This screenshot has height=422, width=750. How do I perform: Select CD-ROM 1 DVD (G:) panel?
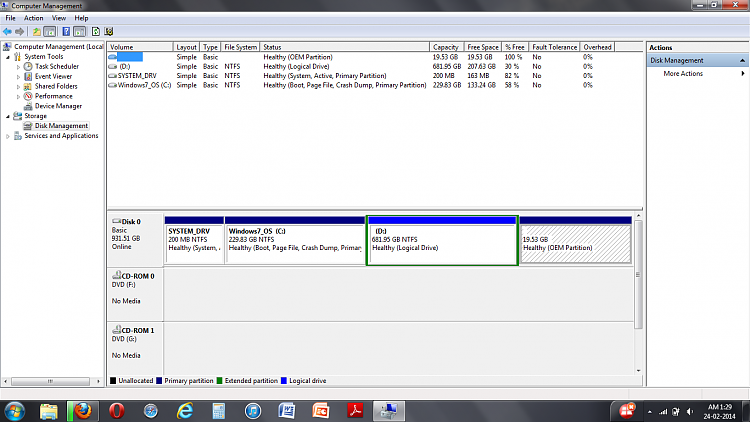point(135,349)
